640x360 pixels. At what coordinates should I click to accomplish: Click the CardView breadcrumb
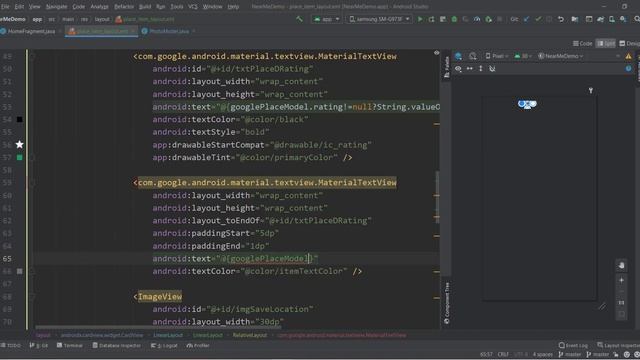point(102,335)
